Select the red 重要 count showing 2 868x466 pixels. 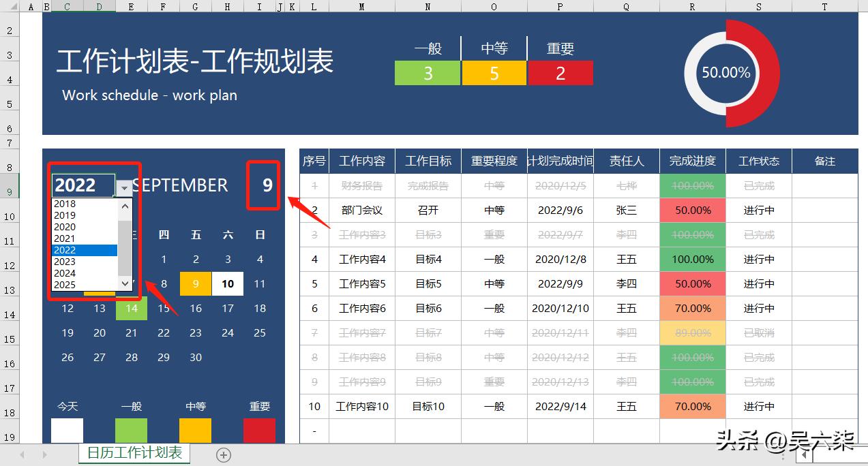[x=560, y=73]
